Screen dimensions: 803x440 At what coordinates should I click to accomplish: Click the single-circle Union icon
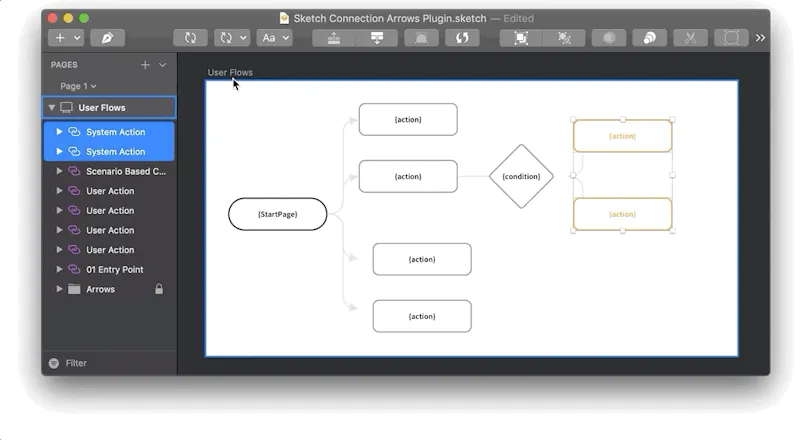(x=609, y=38)
